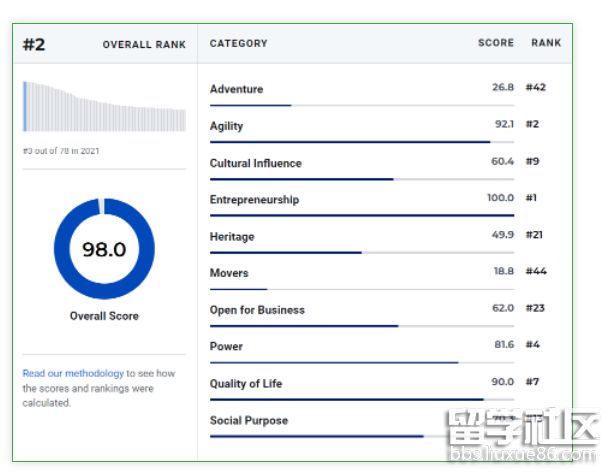Screen dimensions: 613x476
Task: Select the Power category label
Action: (x=226, y=346)
